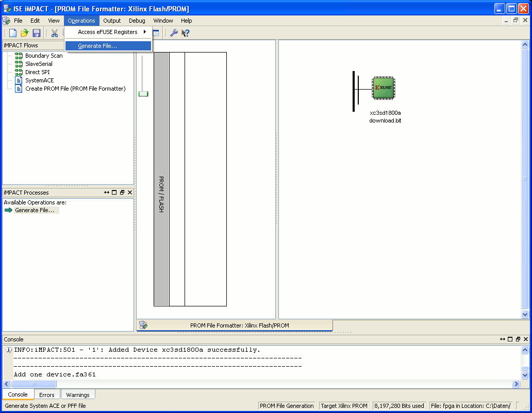Click the wrench options icon

174,33
